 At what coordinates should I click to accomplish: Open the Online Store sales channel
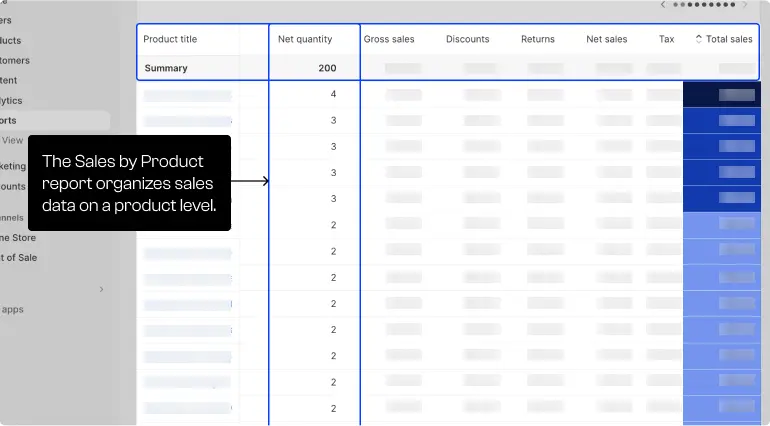tap(18, 238)
